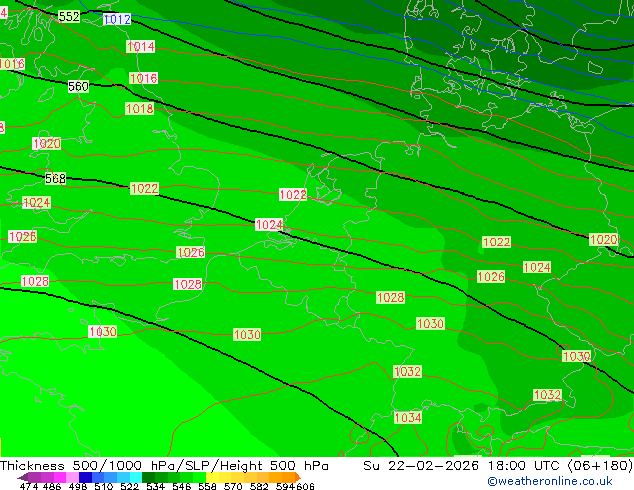Click the 558 legend value
Viewport: 634px width, 490px height.
coord(207,486)
